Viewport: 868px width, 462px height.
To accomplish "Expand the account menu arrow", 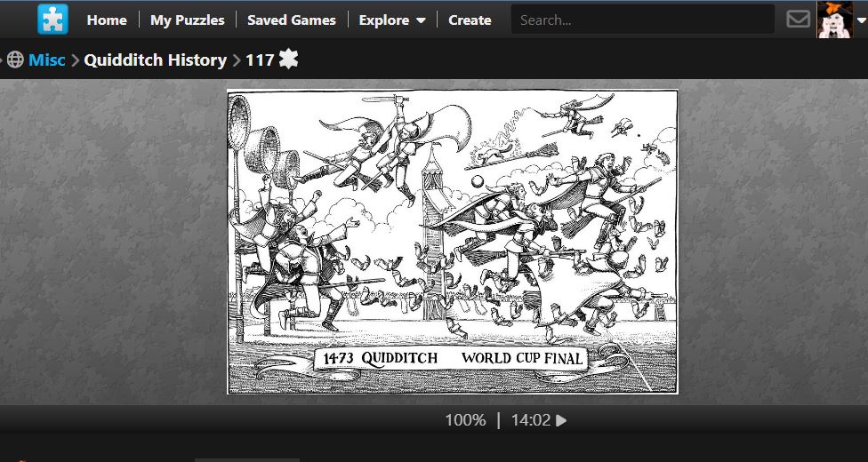I will click(x=861, y=20).
